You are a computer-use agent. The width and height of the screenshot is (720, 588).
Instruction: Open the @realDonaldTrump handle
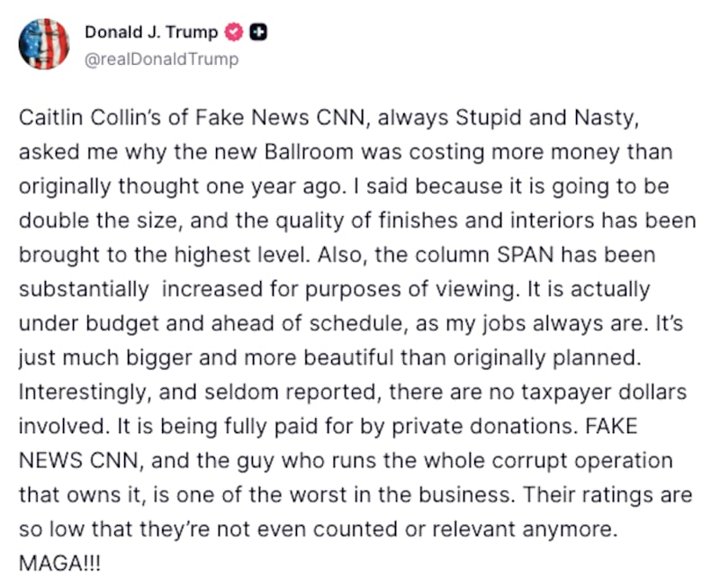click(x=161, y=59)
